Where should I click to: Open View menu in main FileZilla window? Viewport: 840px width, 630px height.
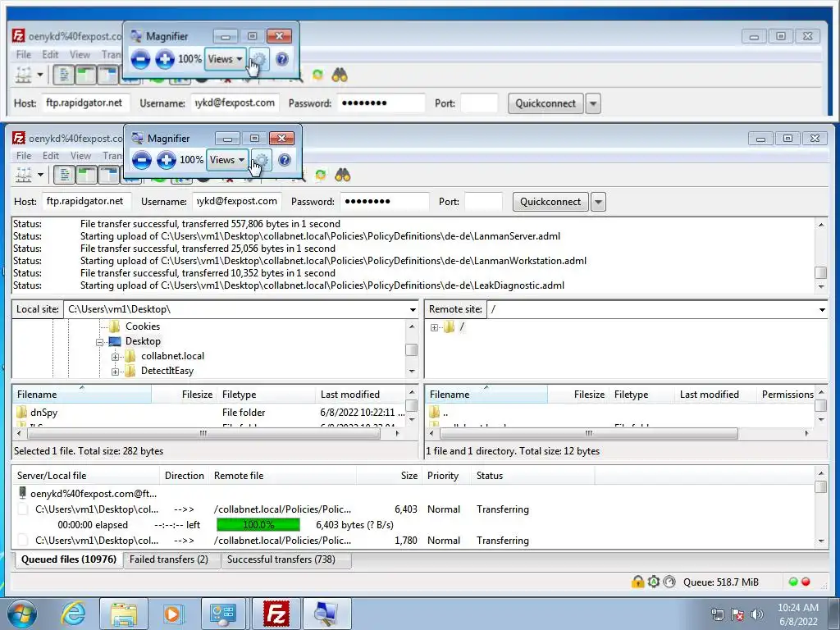click(80, 156)
